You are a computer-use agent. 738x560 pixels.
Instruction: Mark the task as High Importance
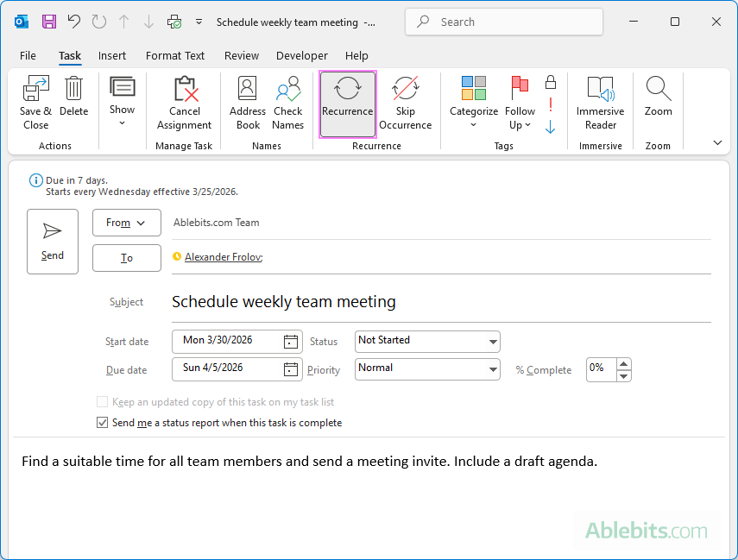tap(550, 106)
